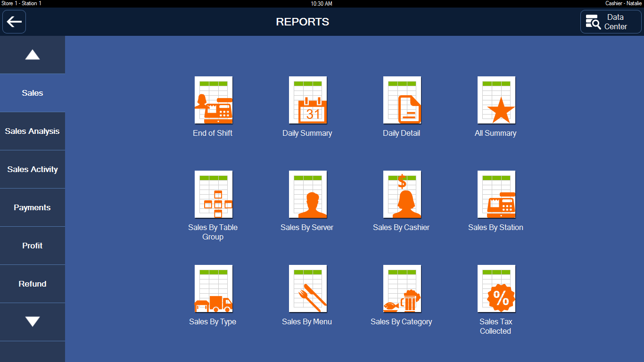Open the Data Center
This screenshot has width=644, height=362.
click(611, 21)
